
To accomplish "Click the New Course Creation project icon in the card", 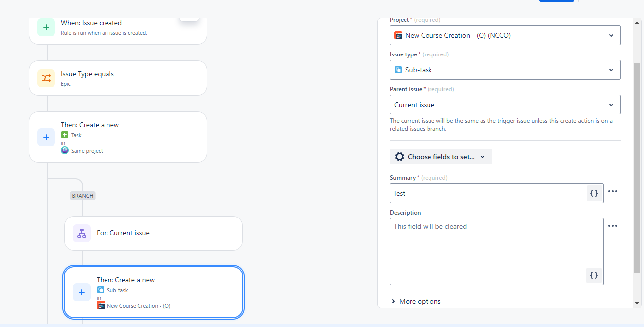I will pyautogui.click(x=101, y=305).
